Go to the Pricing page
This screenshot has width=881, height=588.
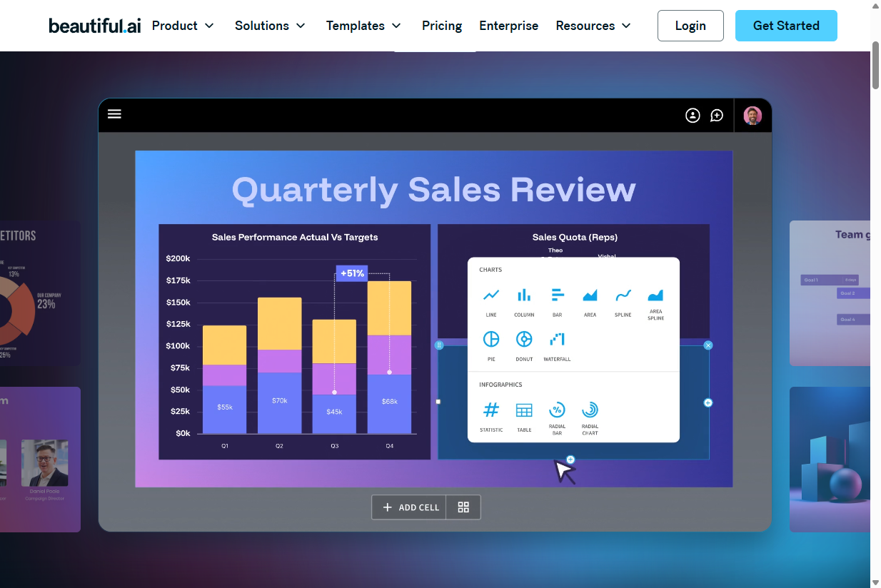pos(442,26)
